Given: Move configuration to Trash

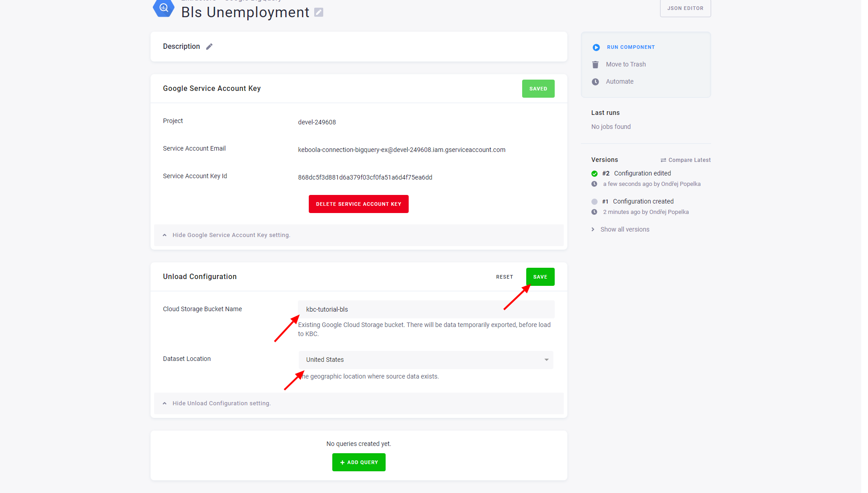Looking at the screenshot, I should 626,65.
